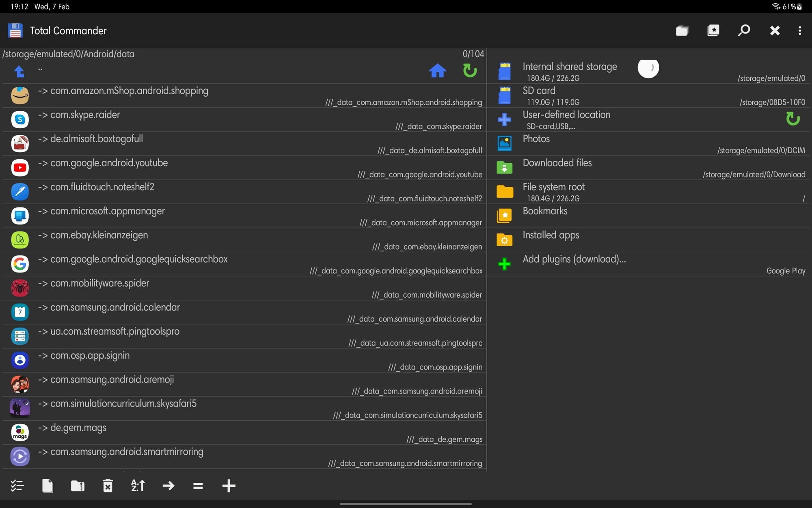Open com.google.android.googlequicksearchbox folder

coord(244,264)
